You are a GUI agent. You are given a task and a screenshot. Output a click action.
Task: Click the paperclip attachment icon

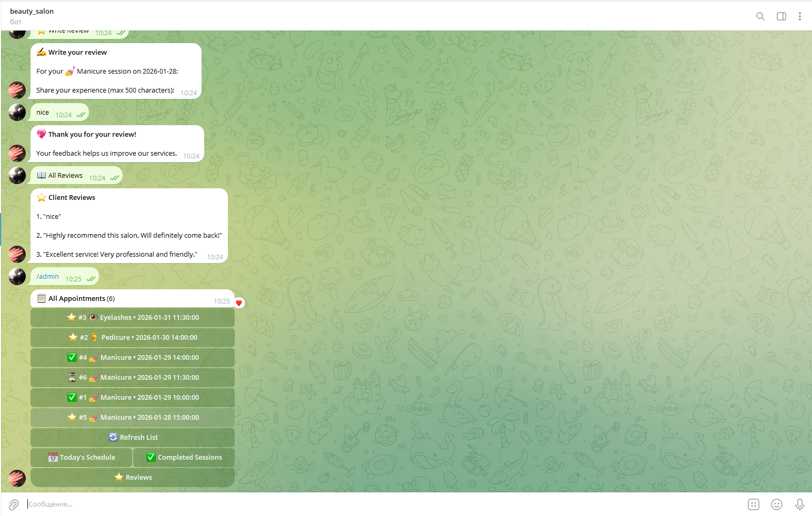[14, 504]
